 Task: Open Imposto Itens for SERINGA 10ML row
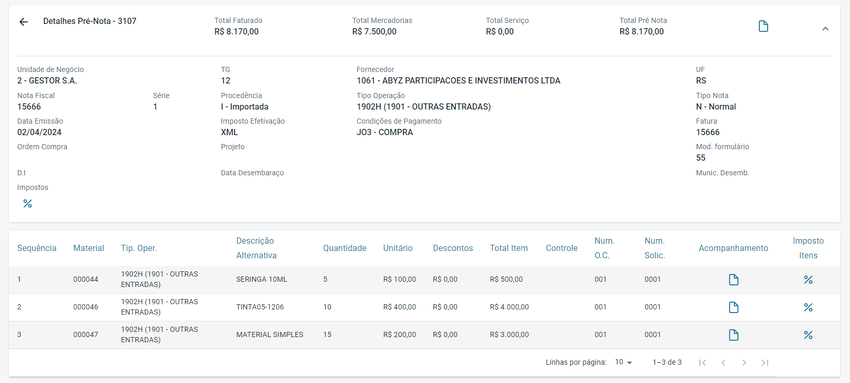tap(808, 280)
